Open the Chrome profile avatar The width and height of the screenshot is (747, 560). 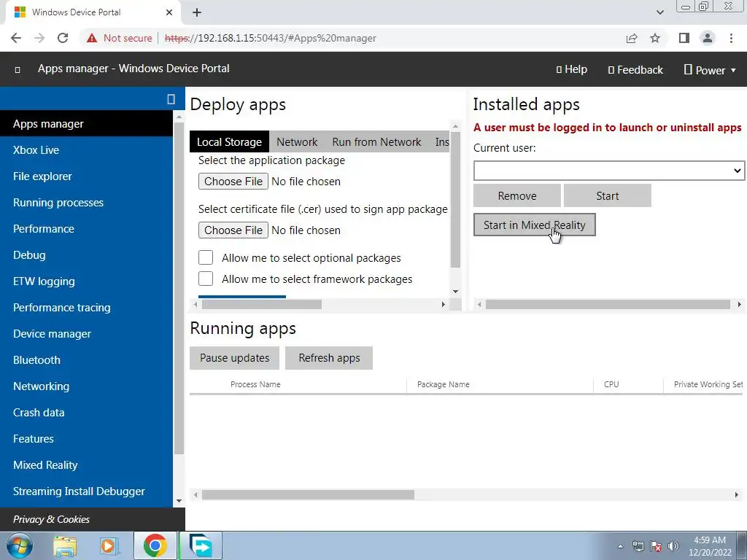[x=708, y=38]
